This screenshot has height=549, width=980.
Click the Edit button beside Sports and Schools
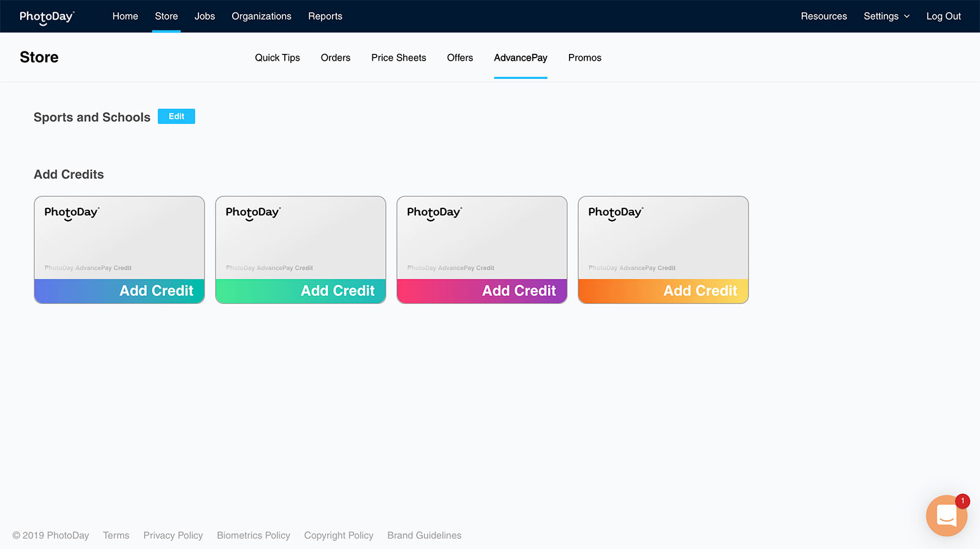176,116
